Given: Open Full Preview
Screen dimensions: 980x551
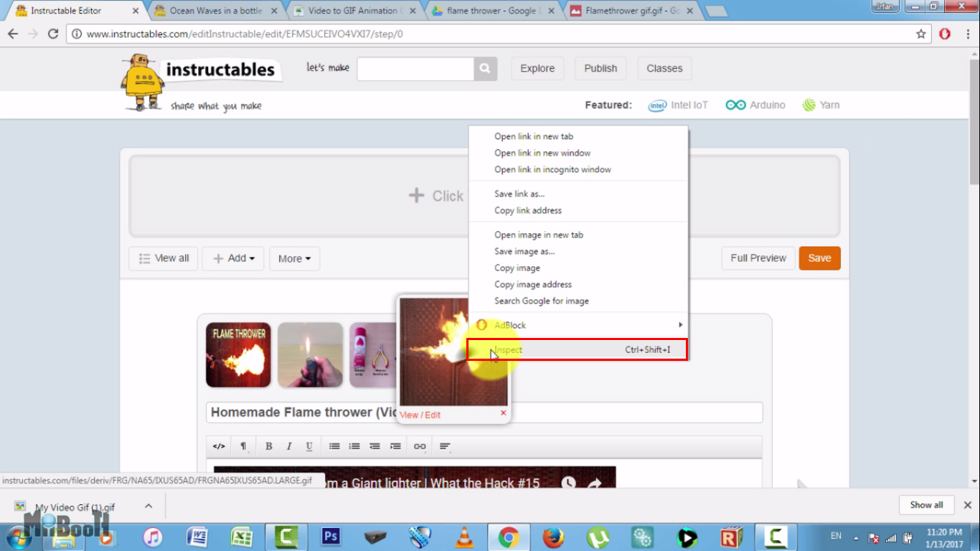Looking at the screenshot, I should (758, 258).
